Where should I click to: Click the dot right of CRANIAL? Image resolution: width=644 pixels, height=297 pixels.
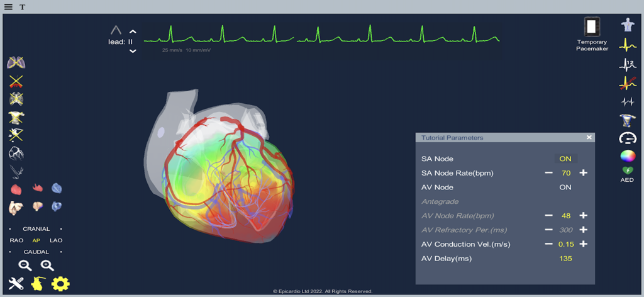click(61, 229)
